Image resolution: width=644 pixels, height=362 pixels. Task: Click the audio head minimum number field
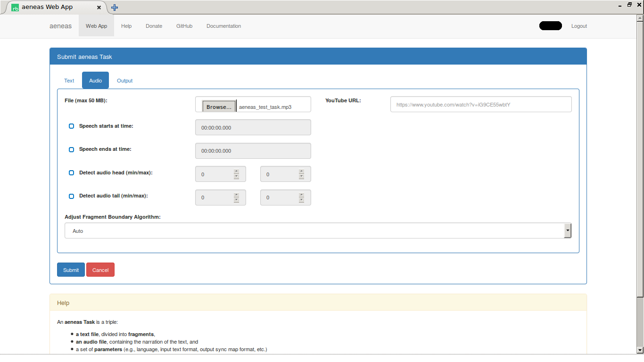coord(221,174)
